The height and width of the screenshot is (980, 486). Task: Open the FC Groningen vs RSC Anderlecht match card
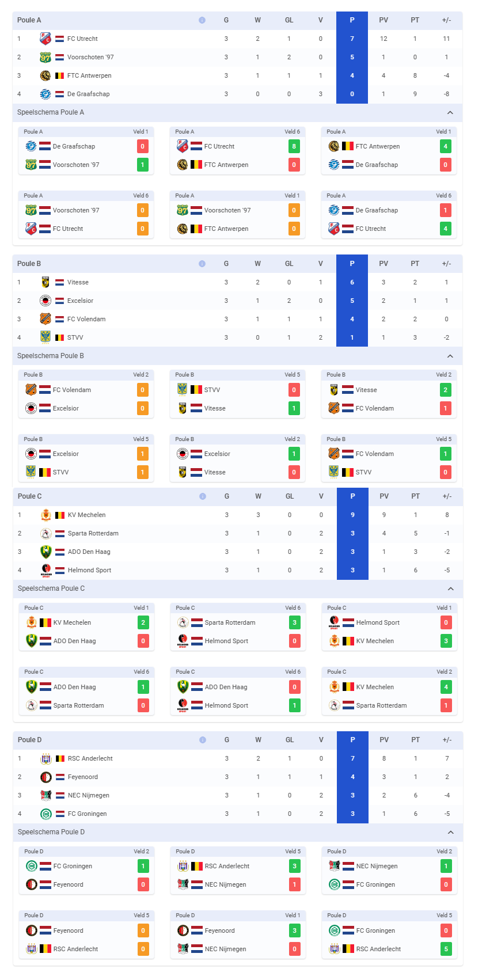click(x=389, y=933)
